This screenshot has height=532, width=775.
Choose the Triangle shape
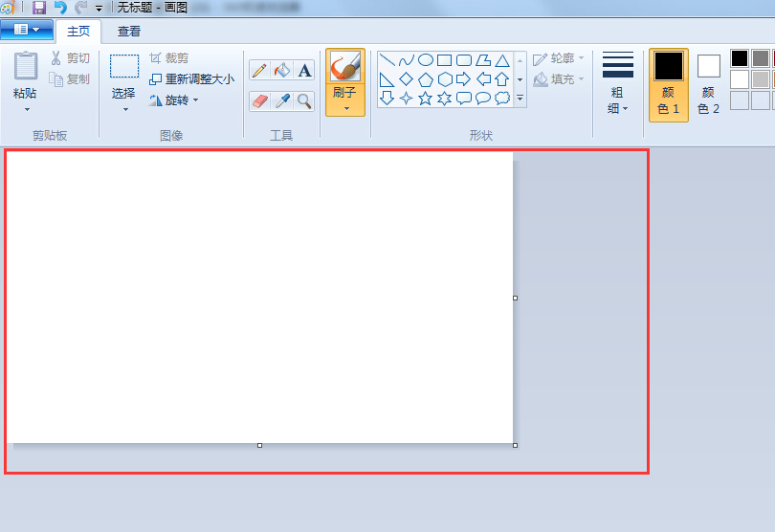[502, 60]
